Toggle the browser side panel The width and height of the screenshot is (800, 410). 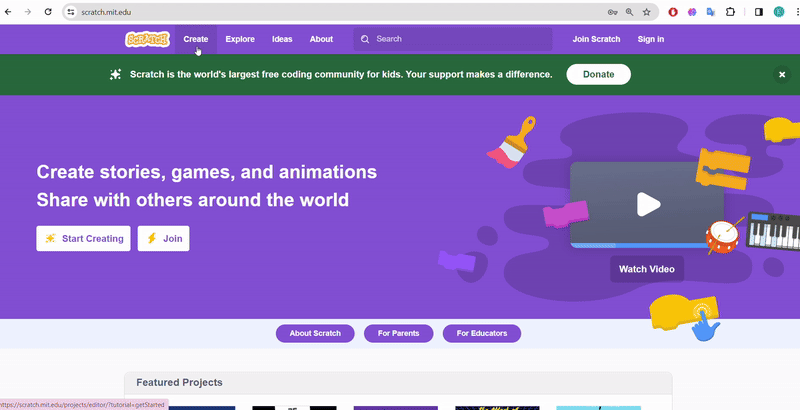tap(759, 12)
